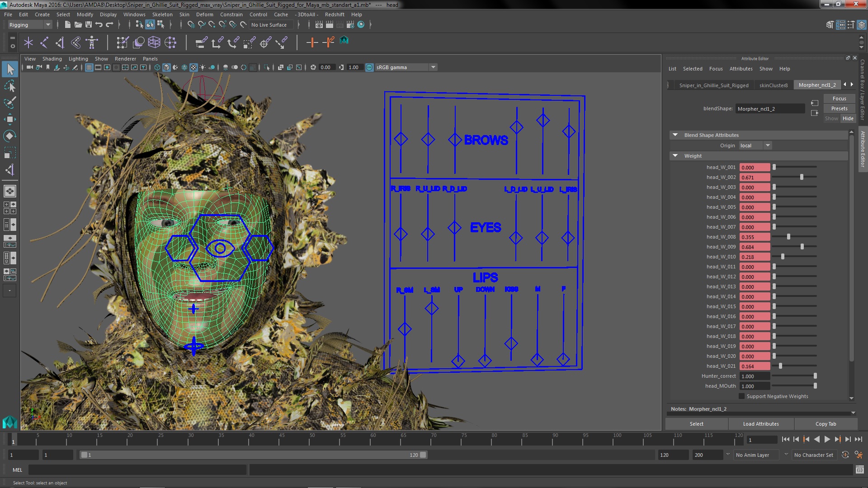868x488 pixels.
Task: Click the Create Joint shelf icon
Action: coord(44,42)
